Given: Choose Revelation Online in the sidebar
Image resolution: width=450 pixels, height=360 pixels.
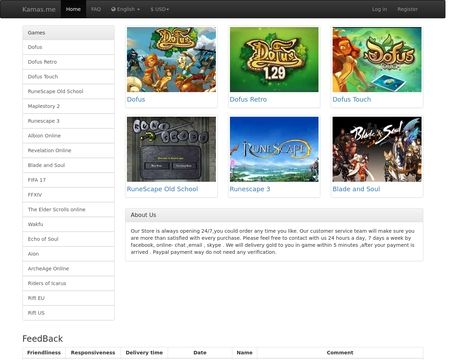Looking at the screenshot, I should click(68, 150).
